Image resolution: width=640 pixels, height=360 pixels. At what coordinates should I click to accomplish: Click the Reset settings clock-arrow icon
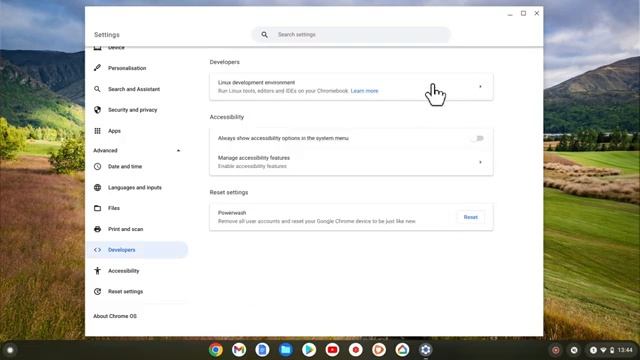click(x=98, y=291)
